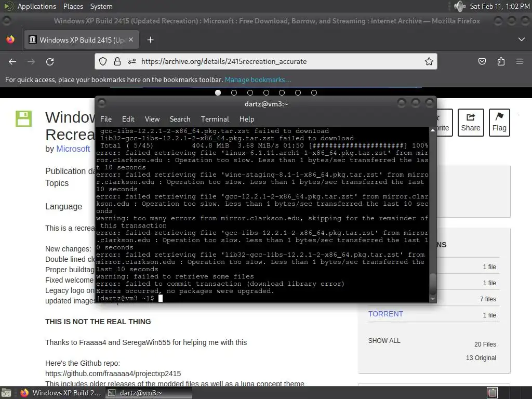Select the second carousel dot
This screenshot has height=399, width=532.
[x=234, y=92]
